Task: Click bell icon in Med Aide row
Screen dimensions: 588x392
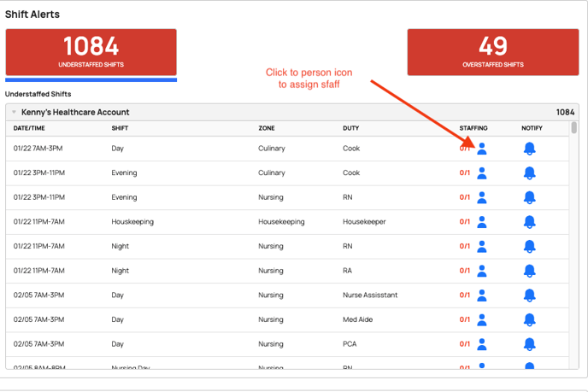Action: point(530,319)
